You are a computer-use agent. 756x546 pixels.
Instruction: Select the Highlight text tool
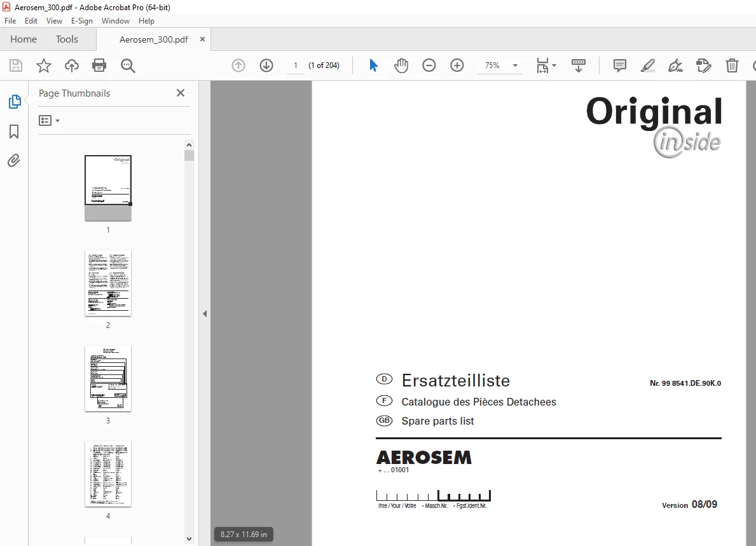(647, 65)
